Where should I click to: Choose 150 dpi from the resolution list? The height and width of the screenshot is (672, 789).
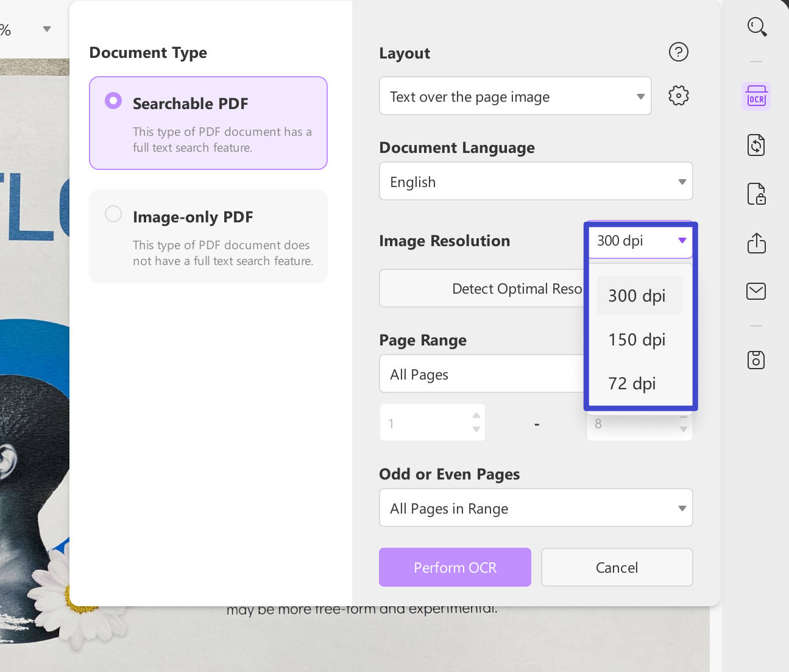point(637,339)
